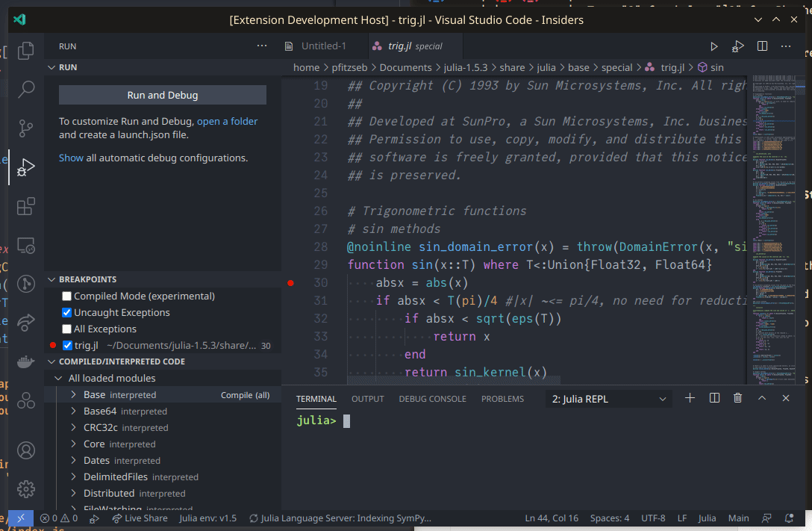
Task: Open the Live Share activity bar icon
Action: (x=26, y=322)
